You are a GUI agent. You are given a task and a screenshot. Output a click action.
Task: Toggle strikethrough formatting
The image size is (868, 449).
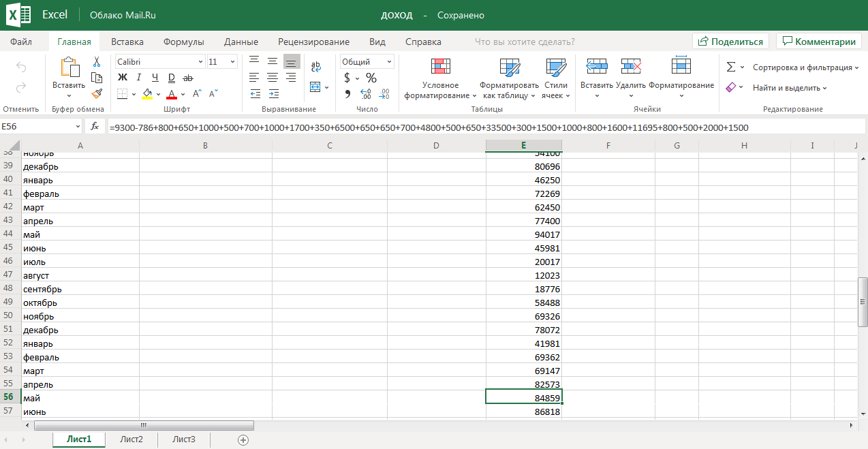(x=188, y=78)
